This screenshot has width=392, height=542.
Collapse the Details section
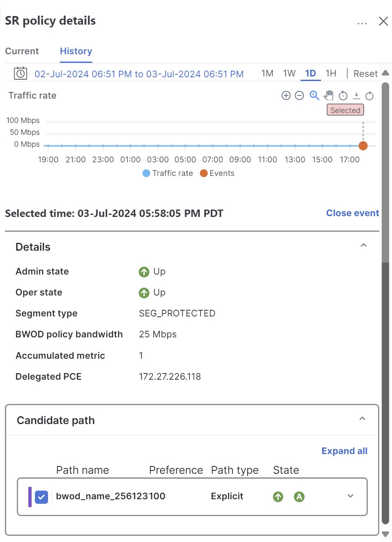coord(363,245)
